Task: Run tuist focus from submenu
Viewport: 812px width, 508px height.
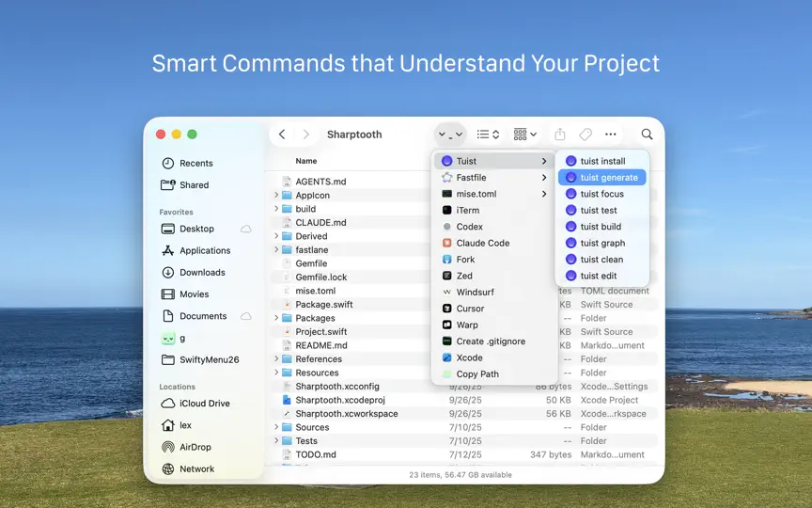Action: (601, 194)
